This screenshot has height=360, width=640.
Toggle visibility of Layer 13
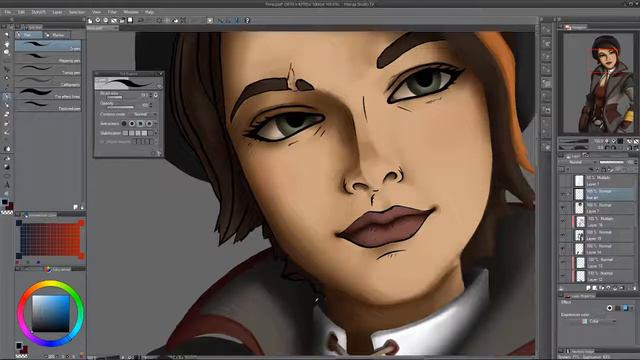563,262
